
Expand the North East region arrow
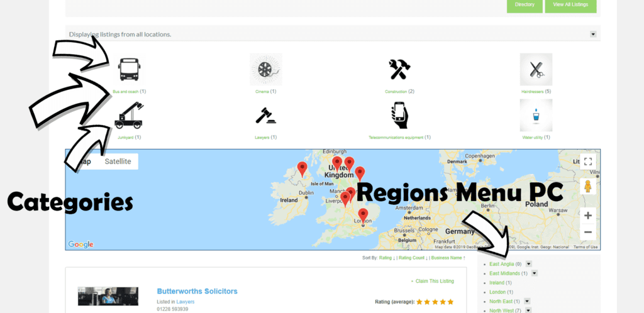click(528, 302)
